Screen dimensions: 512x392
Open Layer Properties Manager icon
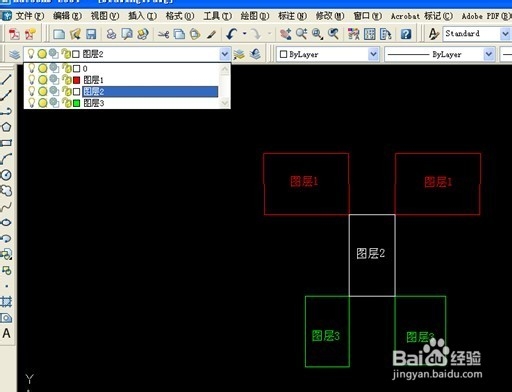14,54
